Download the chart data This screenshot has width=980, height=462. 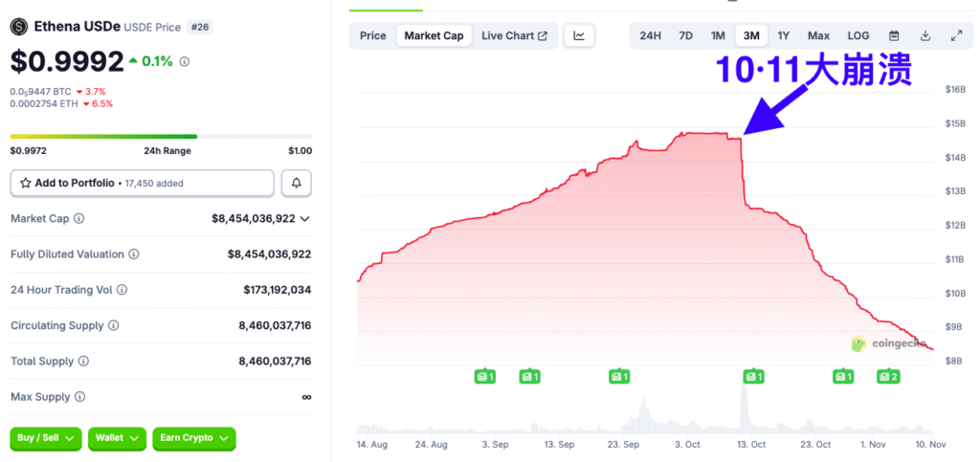pyautogui.click(x=925, y=36)
